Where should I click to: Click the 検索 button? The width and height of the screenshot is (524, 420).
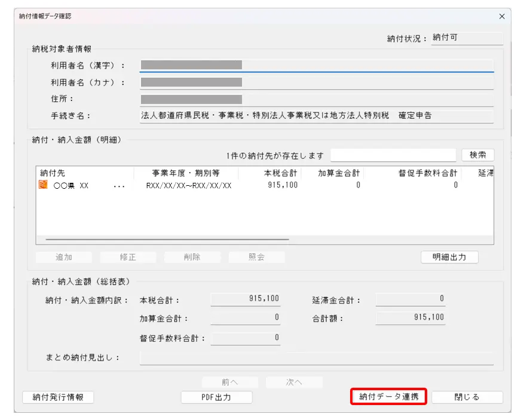coord(477,155)
